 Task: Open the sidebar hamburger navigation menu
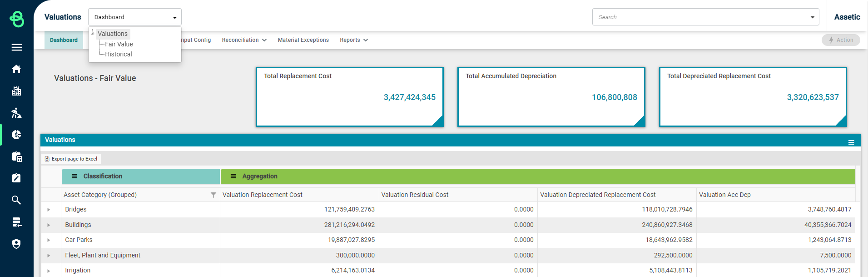[16, 47]
